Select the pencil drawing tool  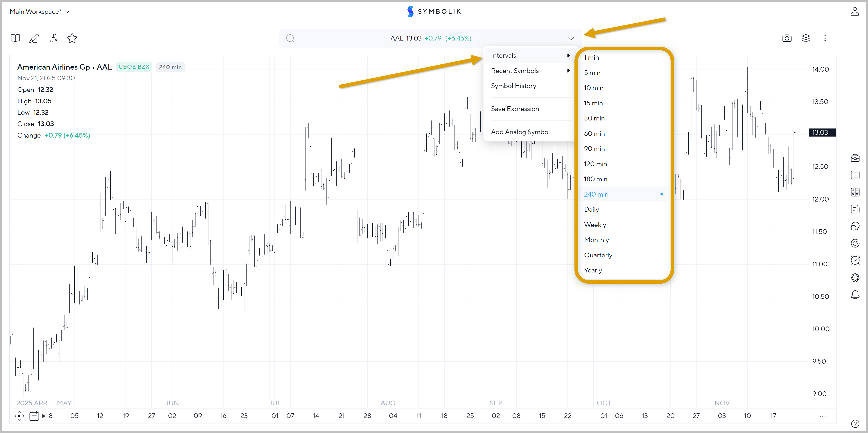tap(34, 39)
